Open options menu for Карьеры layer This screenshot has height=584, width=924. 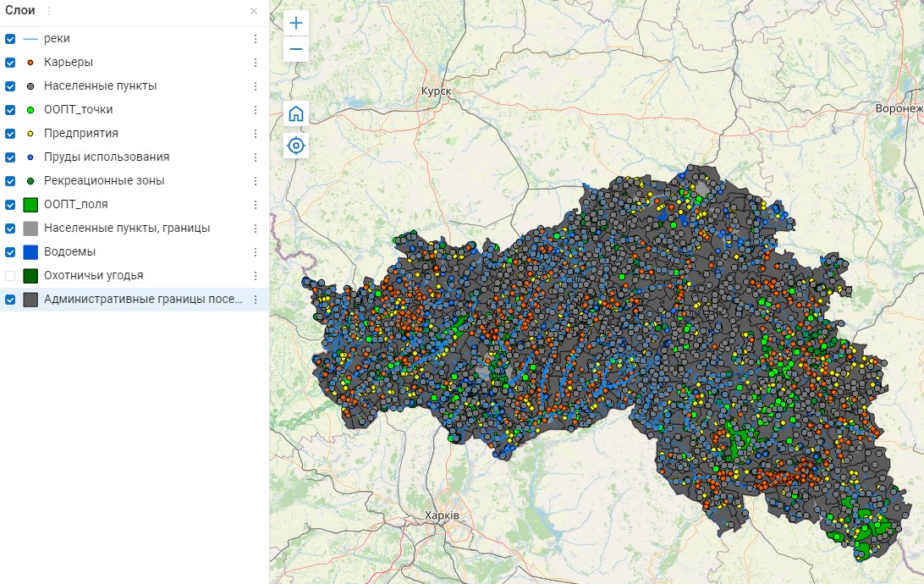[255, 63]
